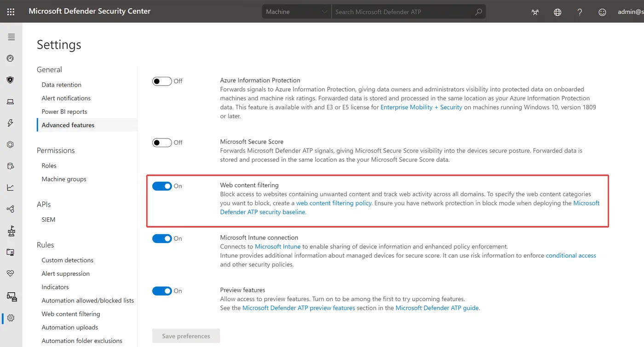The image size is (644, 347).
Task: Open the Evaluation and tutorials icon
Action: tap(11, 252)
